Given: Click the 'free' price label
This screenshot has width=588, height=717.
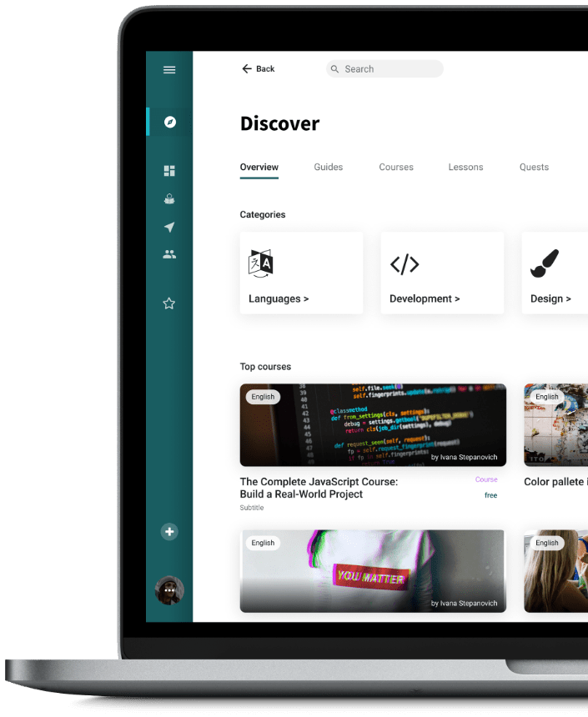Looking at the screenshot, I should (490, 495).
